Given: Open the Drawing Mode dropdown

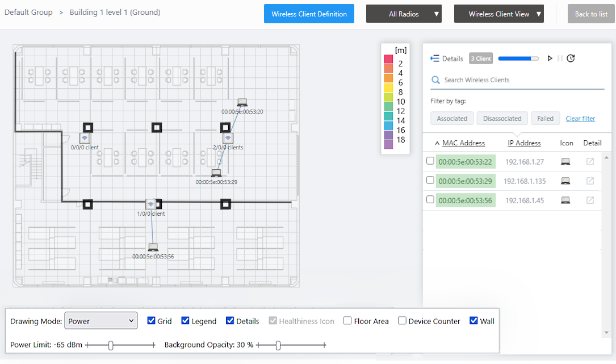Looking at the screenshot, I should click(101, 321).
